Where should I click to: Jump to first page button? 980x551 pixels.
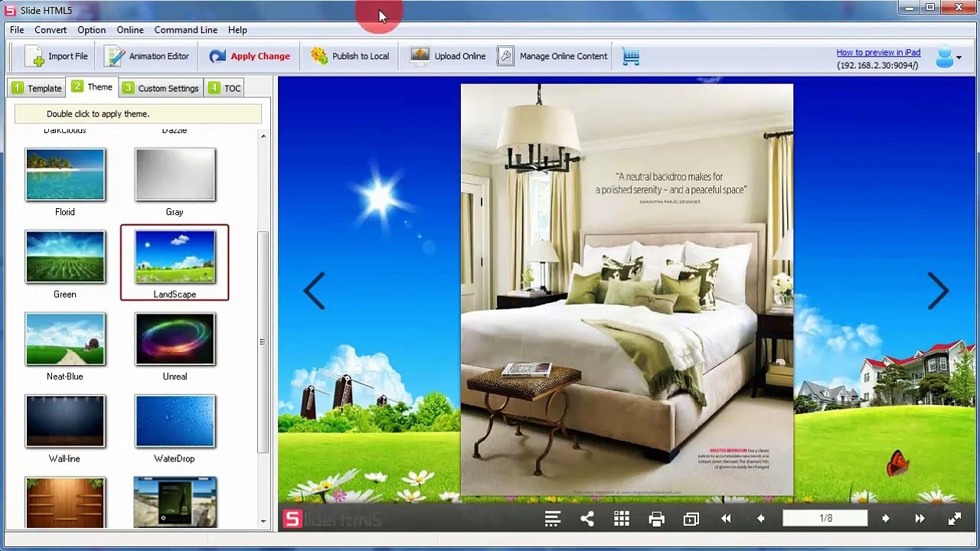[726, 519]
